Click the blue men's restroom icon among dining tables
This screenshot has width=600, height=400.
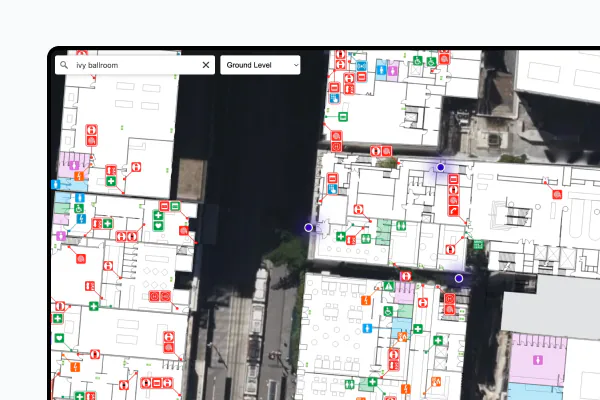pos(367,328)
